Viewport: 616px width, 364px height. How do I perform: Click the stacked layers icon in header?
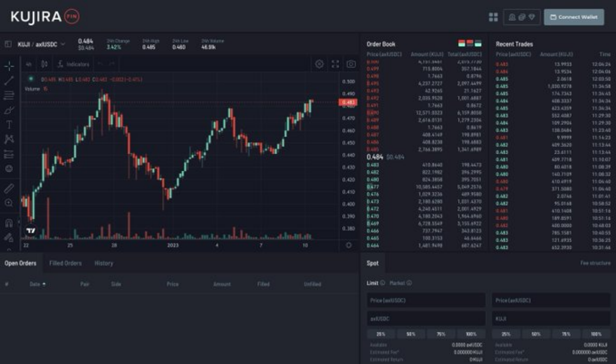[x=522, y=17]
